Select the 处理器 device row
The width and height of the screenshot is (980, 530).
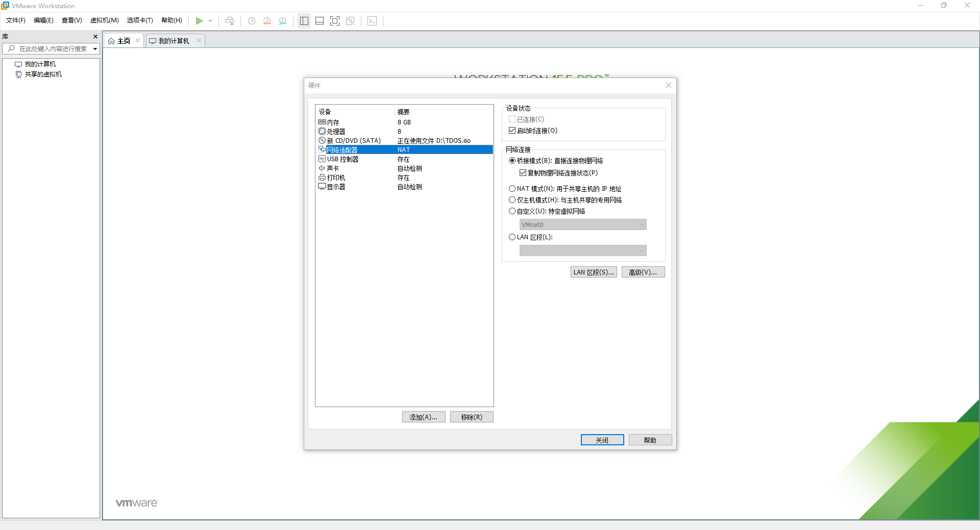click(x=404, y=132)
